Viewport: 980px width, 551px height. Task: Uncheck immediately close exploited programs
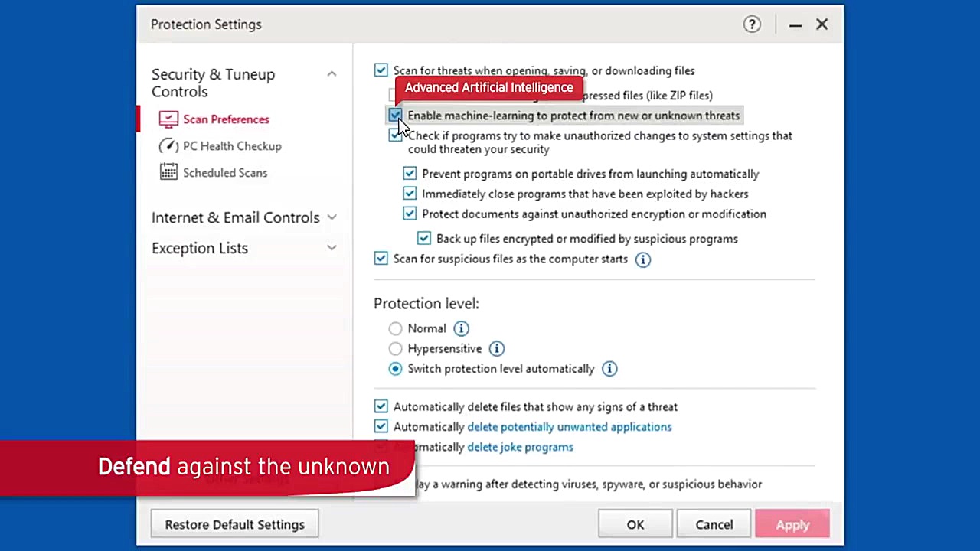click(x=410, y=194)
